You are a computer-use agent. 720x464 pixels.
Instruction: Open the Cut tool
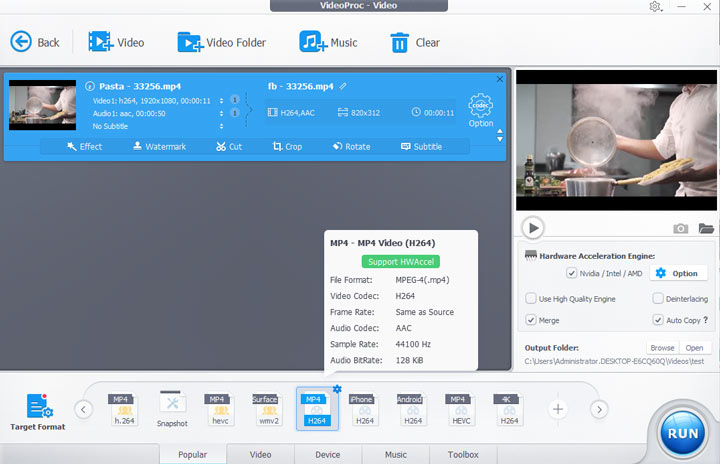click(x=229, y=147)
